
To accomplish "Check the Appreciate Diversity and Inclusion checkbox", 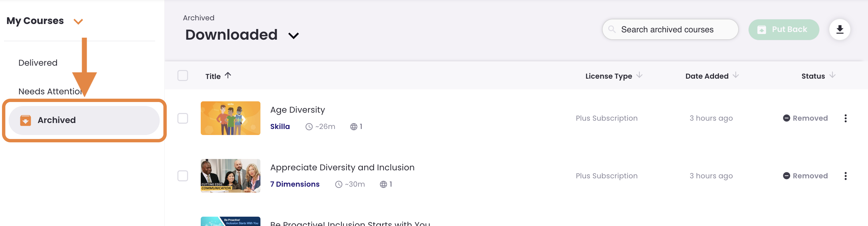I will point(183,176).
